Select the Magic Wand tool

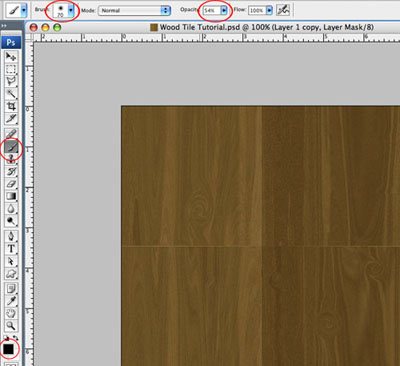tap(11, 94)
